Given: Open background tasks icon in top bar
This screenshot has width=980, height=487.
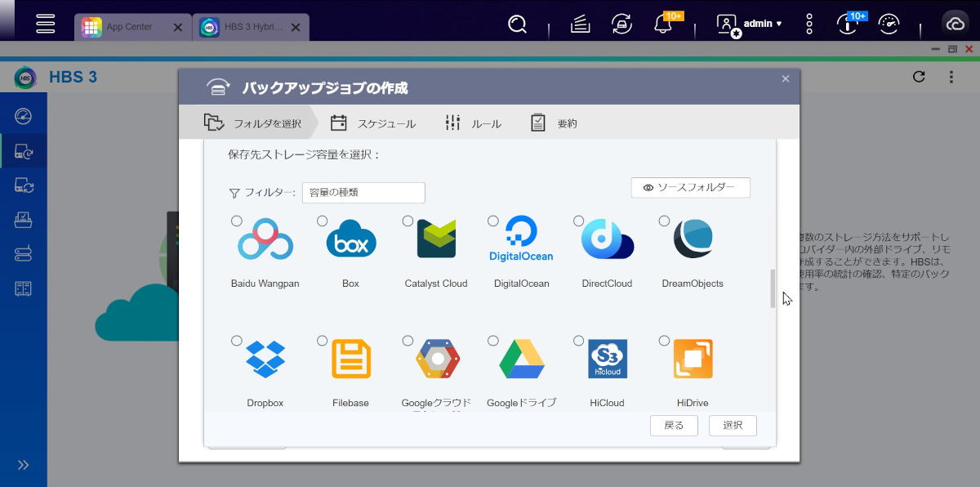Looking at the screenshot, I should (580, 25).
